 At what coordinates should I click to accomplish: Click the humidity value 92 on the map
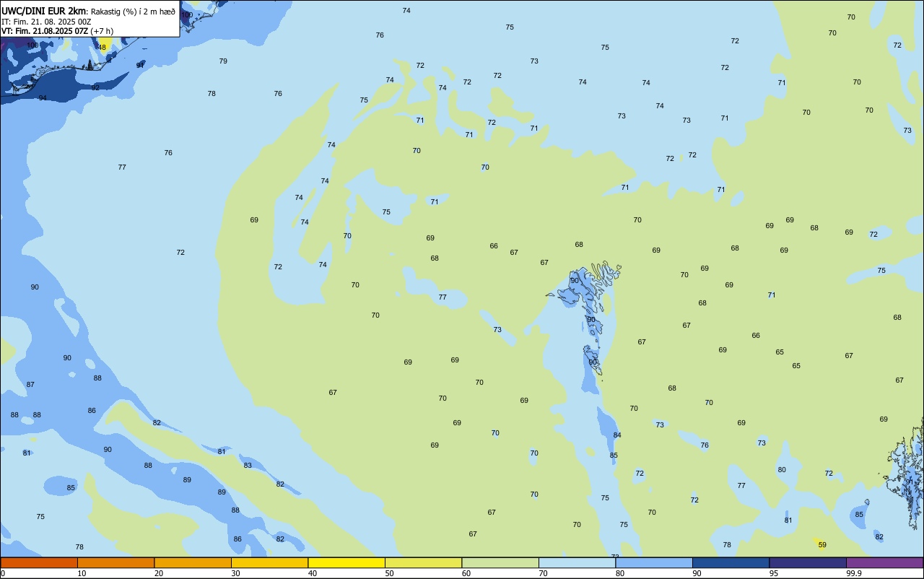click(x=95, y=88)
